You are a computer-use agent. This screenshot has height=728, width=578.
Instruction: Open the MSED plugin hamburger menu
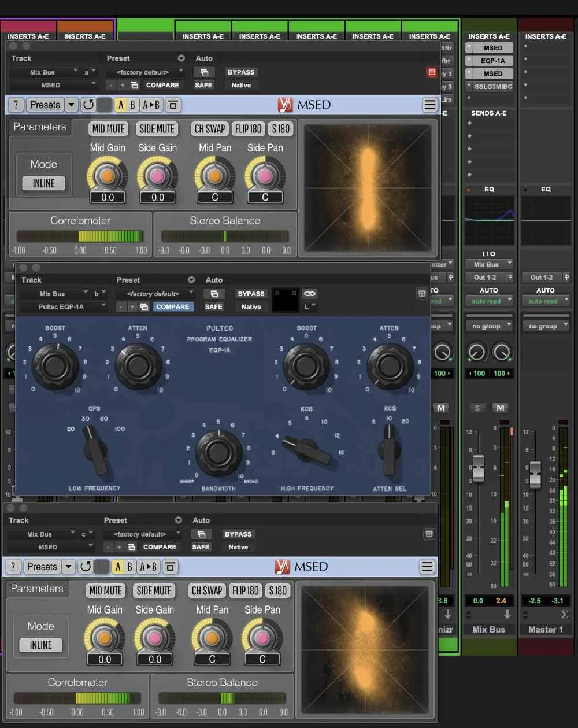point(430,105)
